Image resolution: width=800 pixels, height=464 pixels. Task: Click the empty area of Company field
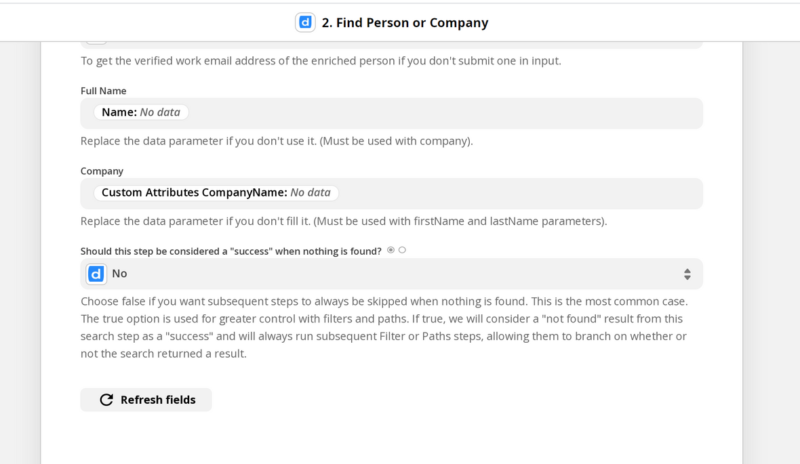click(519, 193)
